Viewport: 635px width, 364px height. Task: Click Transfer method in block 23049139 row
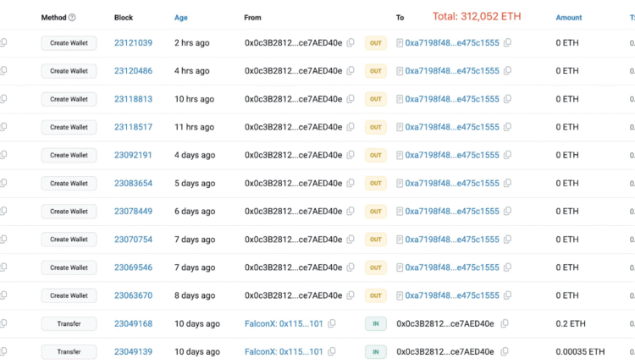coord(69,351)
